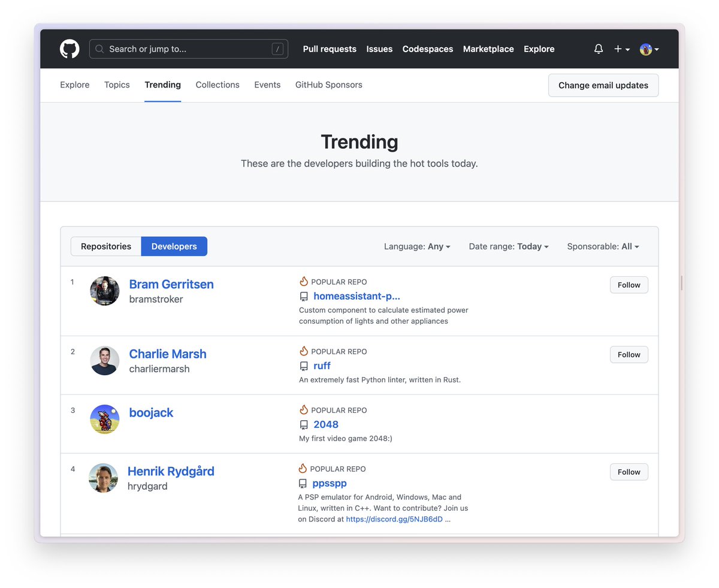
Task: Follow Bram Gerritsen
Action: [629, 285]
